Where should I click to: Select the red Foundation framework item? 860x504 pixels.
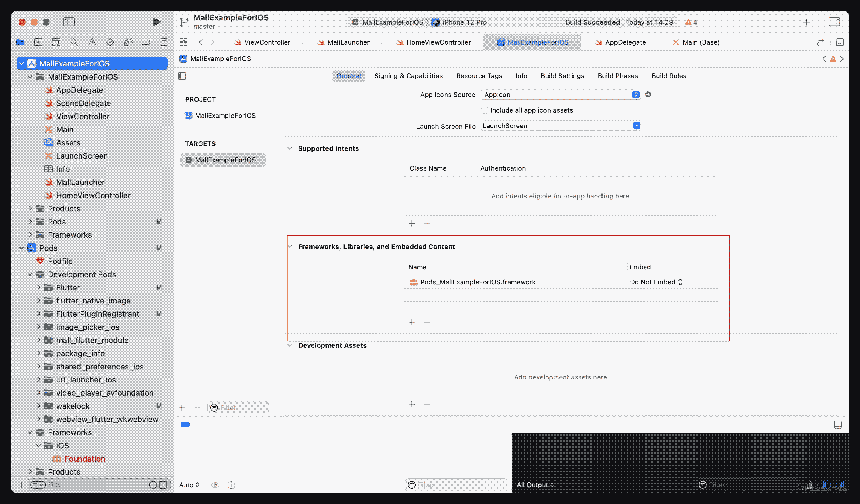point(78,459)
